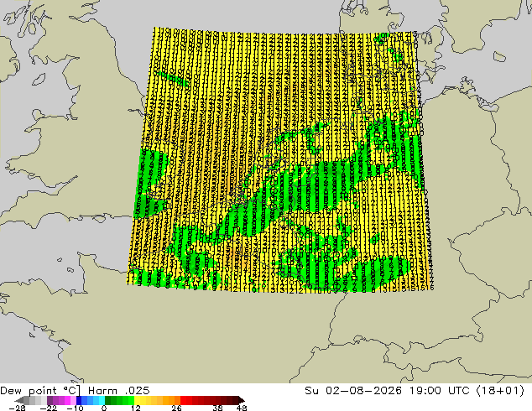Click the dark maroon right arrow end of color bar
Image resolution: width=532 pixels, height=411 pixels.
[241, 400]
